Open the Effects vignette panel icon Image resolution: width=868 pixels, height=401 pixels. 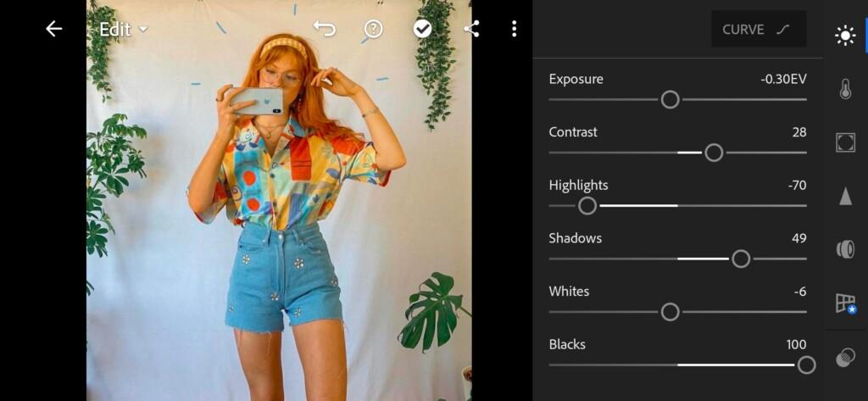[845, 142]
